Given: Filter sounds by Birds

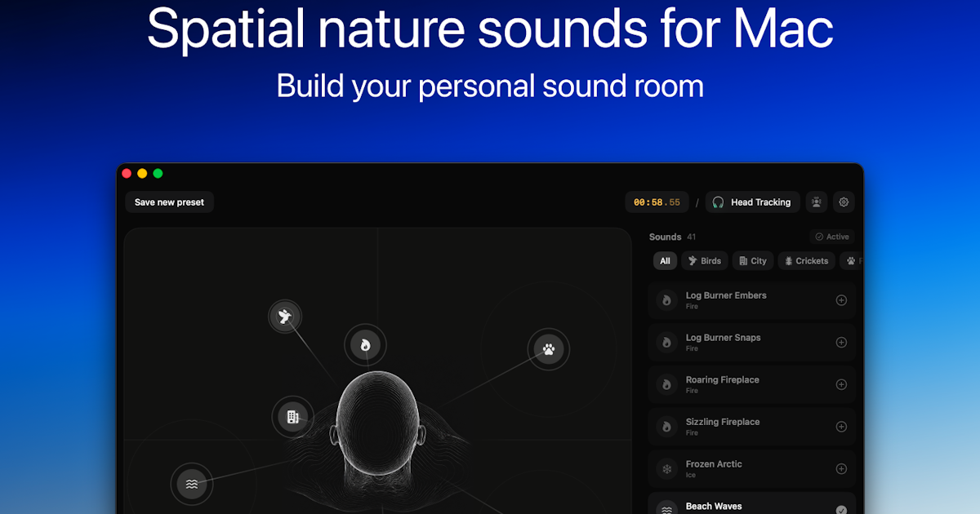Looking at the screenshot, I should click(705, 261).
